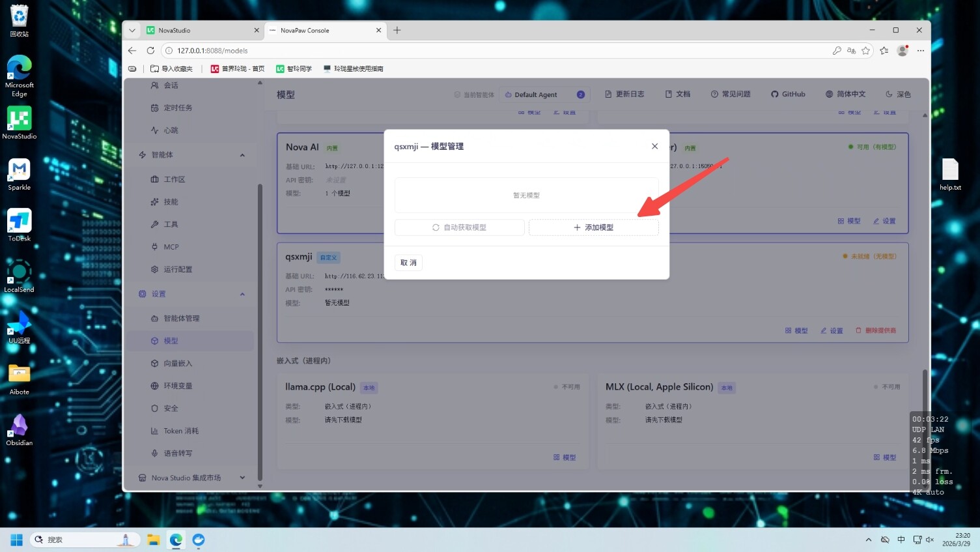Click the 添加模型 button in dialog
The height and width of the screenshot is (552, 980).
pyautogui.click(x=593, y=227)
